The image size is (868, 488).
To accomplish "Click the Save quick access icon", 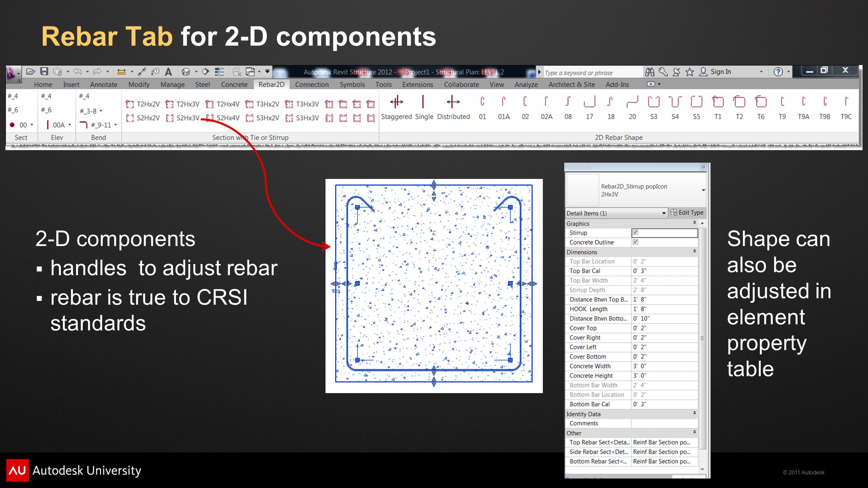I will (x=44, y=72).
